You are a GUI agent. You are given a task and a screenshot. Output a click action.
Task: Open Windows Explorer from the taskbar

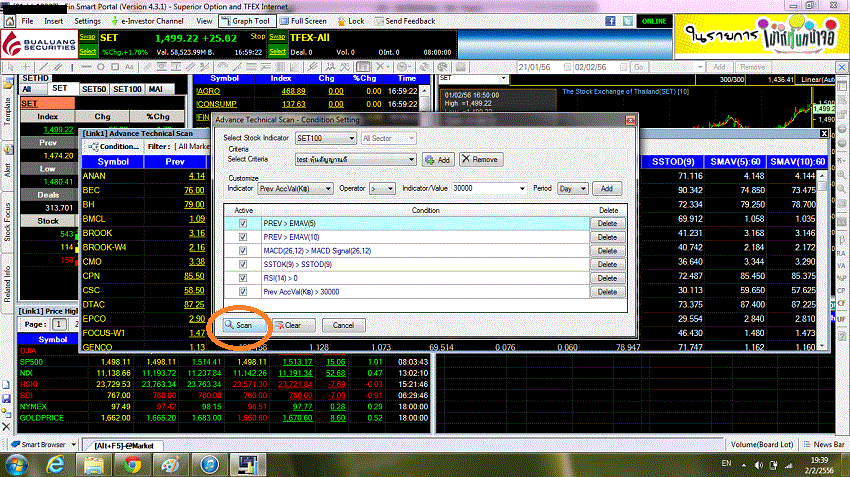[94, 465]
